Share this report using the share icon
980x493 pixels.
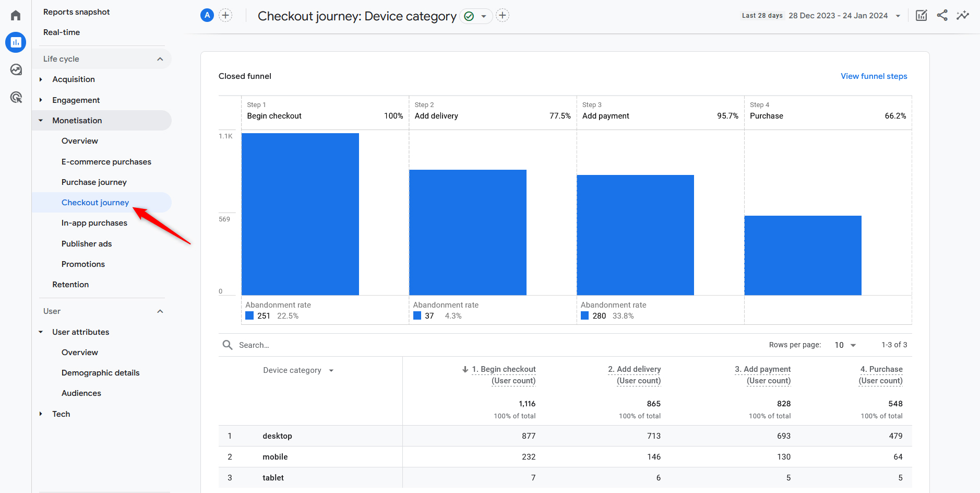[x=942, y=15]
